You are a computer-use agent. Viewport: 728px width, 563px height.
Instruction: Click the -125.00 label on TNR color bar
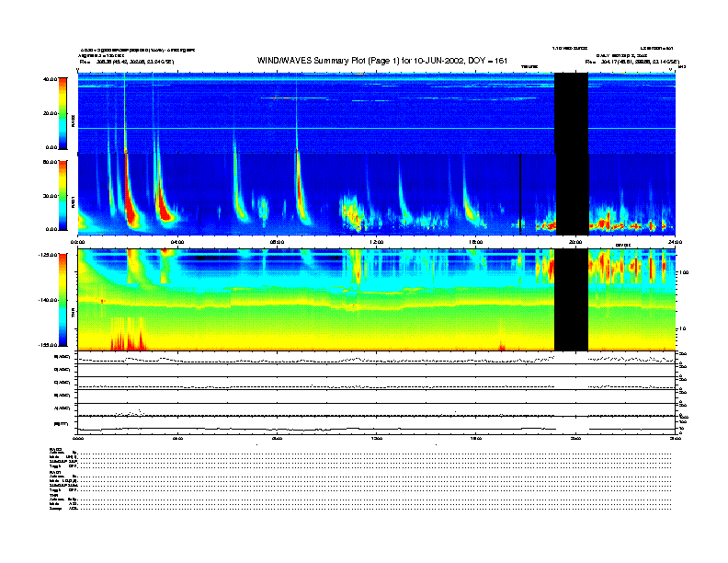[48, 255]
